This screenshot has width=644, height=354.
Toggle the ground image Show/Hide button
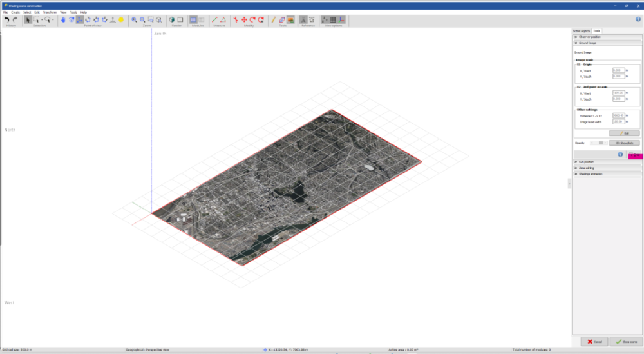click(x=624, y=143)
